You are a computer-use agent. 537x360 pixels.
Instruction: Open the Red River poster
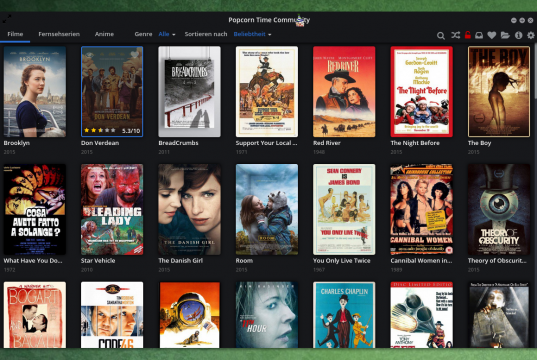click(344, 92)
